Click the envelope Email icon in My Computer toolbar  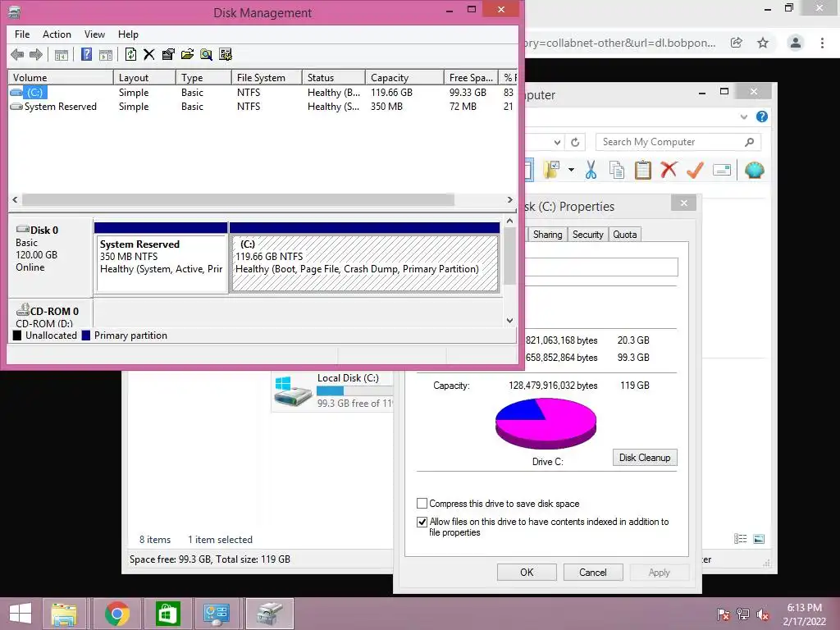point(722,171)
